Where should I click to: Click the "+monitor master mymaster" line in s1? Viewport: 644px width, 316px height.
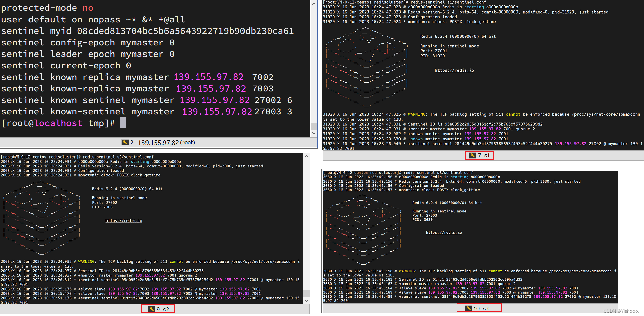click(429, 129)
